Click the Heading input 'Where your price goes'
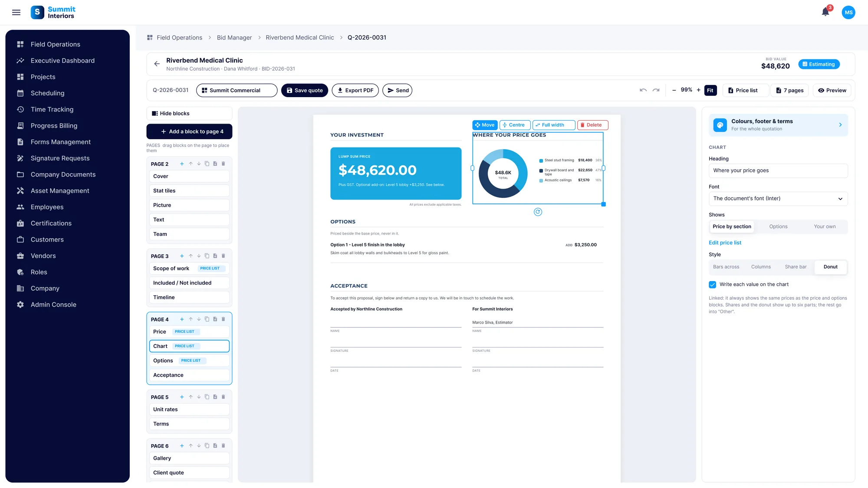Image resolution: width=868 pixels, height=488 pixels. [x=778, y=170]
